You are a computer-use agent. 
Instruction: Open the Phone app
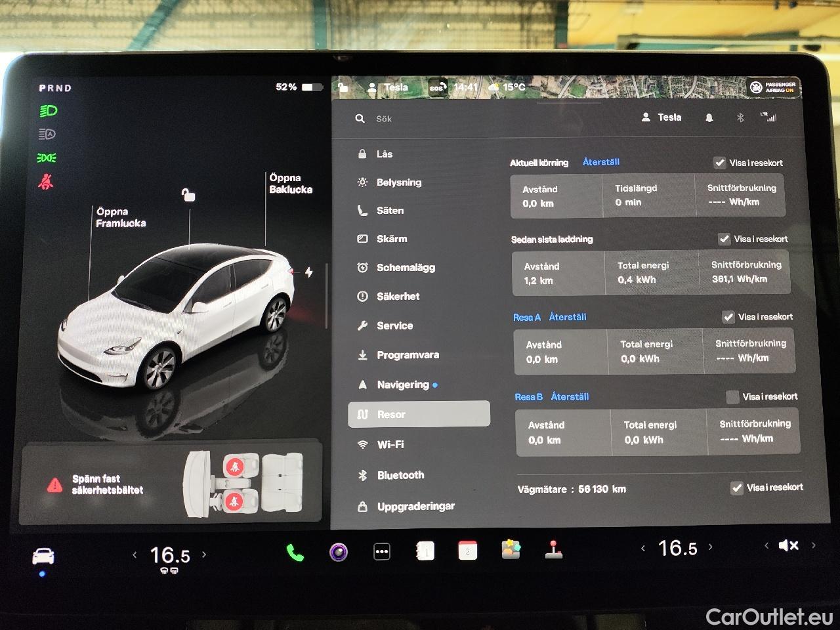295,553
